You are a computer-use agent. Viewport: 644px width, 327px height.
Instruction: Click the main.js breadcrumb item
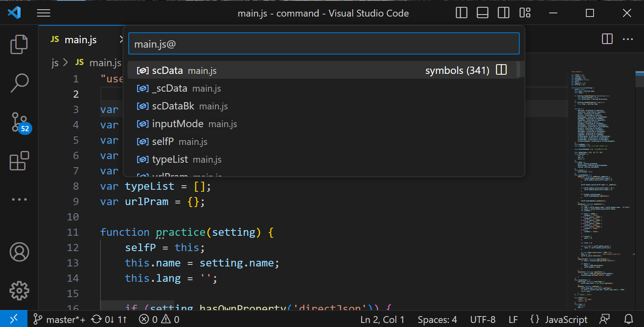coord(98,63)
